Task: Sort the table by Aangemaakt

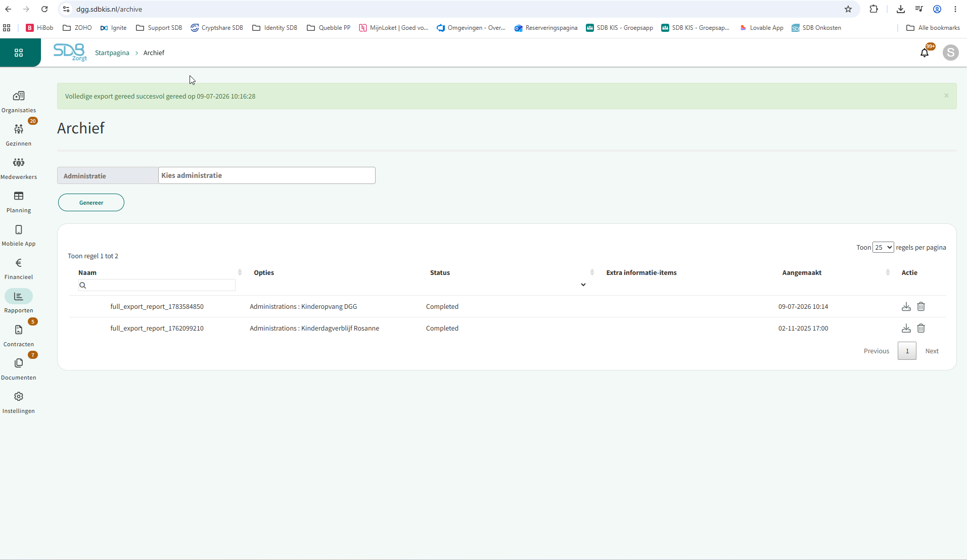Action: [x=888, y=272]
